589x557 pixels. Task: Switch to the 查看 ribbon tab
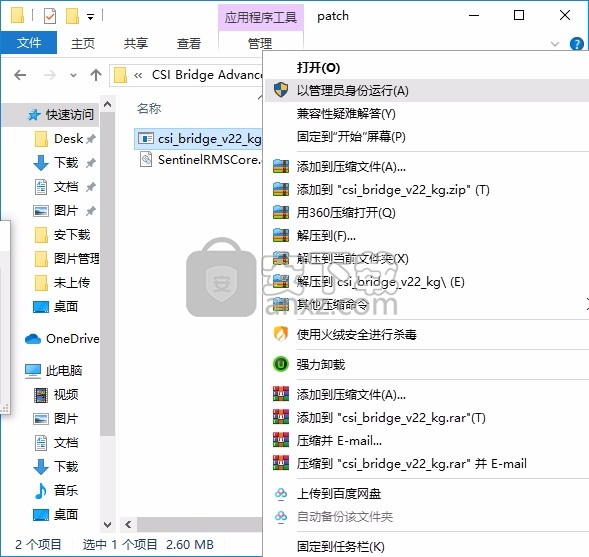pyautogui.click(x=189, y=44)
